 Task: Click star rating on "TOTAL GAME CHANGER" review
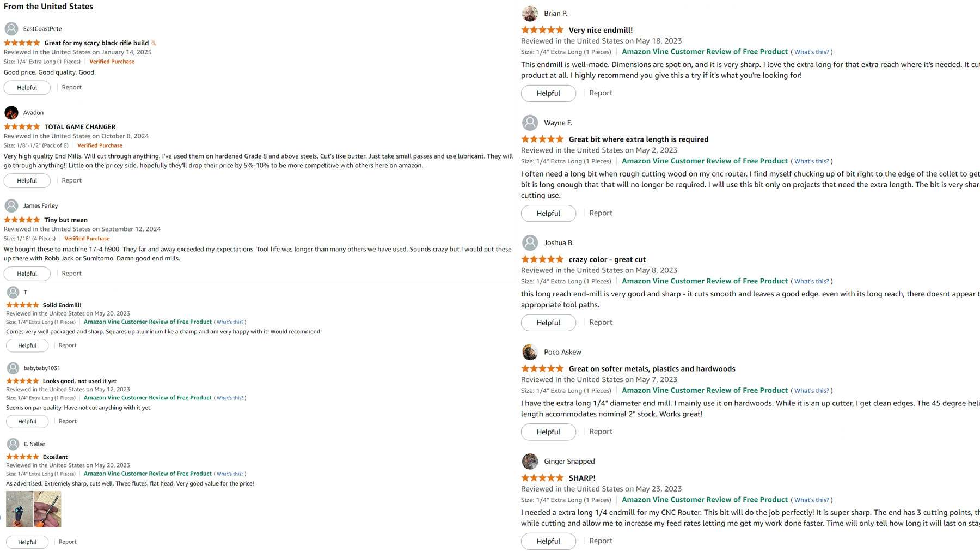(x=22, y=127)
